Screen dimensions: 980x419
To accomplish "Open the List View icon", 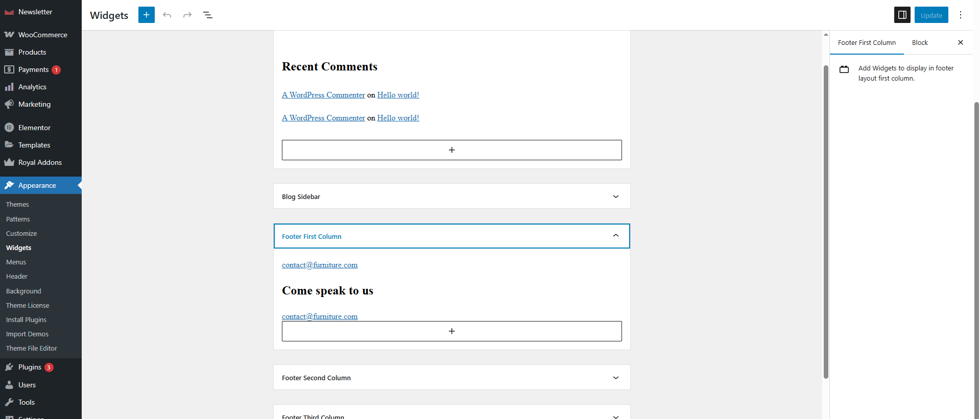I will [x=208, y=15].
